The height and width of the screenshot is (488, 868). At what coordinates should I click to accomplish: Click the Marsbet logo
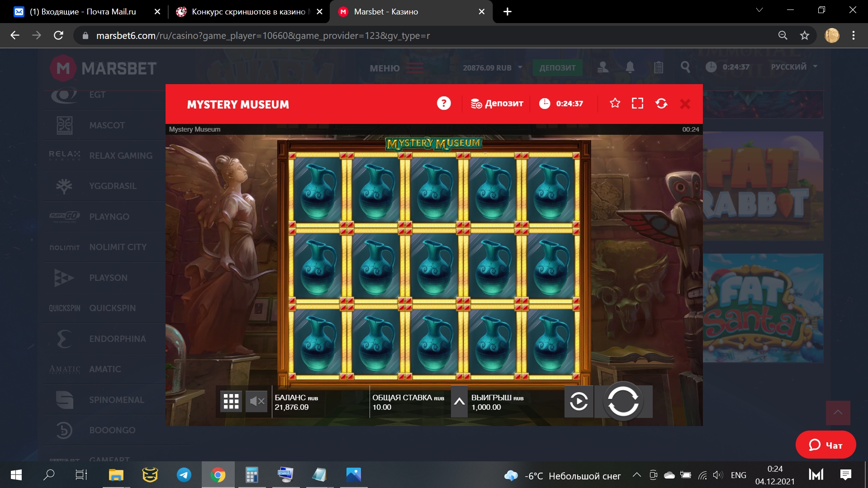click(x=103, y=68)
